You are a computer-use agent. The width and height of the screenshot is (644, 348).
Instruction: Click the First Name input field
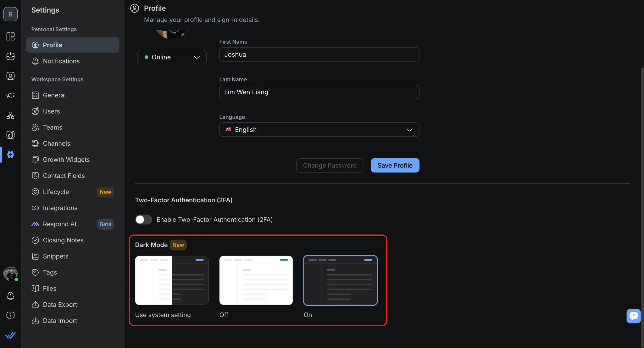point(319,54)
